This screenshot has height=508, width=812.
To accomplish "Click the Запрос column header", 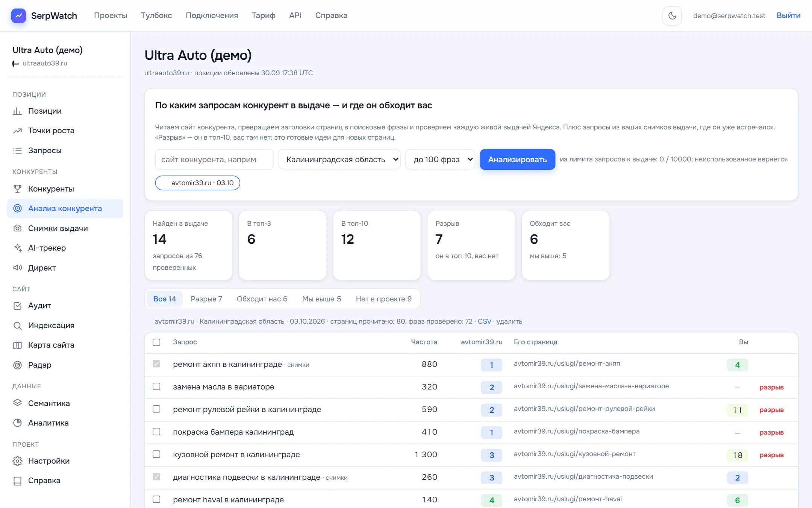I will [x=185, y=342].
